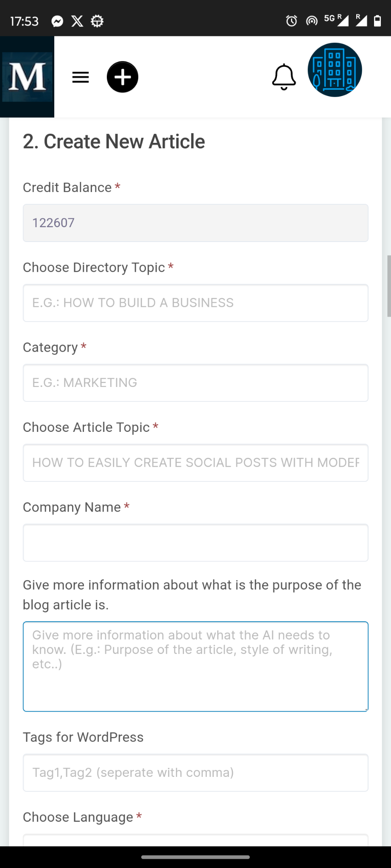Click the Category input field
Viewport: 391px width, 868px height.
click(x=195, y=382)
